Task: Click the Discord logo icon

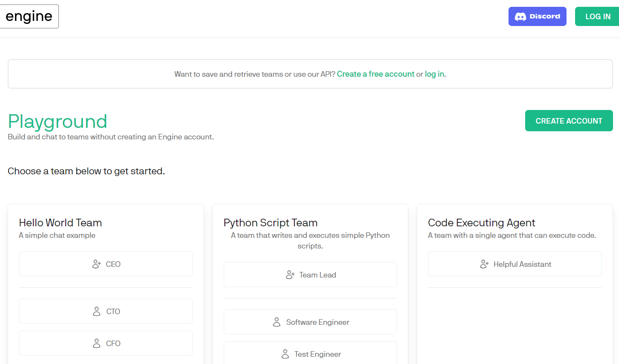Action: [x=520, y=17]
